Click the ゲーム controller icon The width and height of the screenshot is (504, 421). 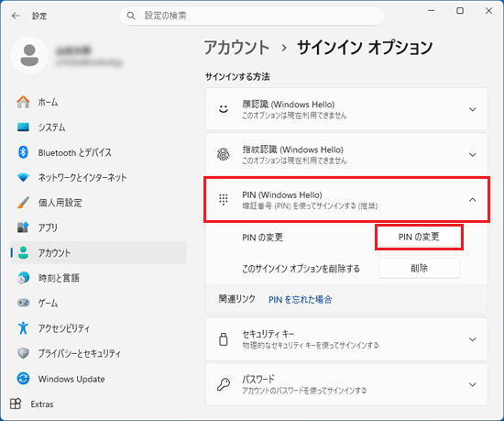pos(23,303)
